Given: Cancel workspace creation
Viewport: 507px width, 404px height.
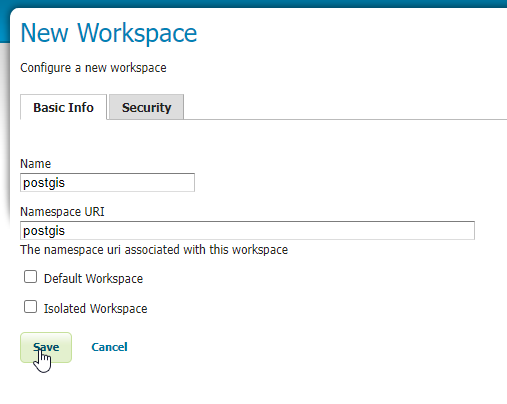Looking at the screenshot, I should click(109, 347).
